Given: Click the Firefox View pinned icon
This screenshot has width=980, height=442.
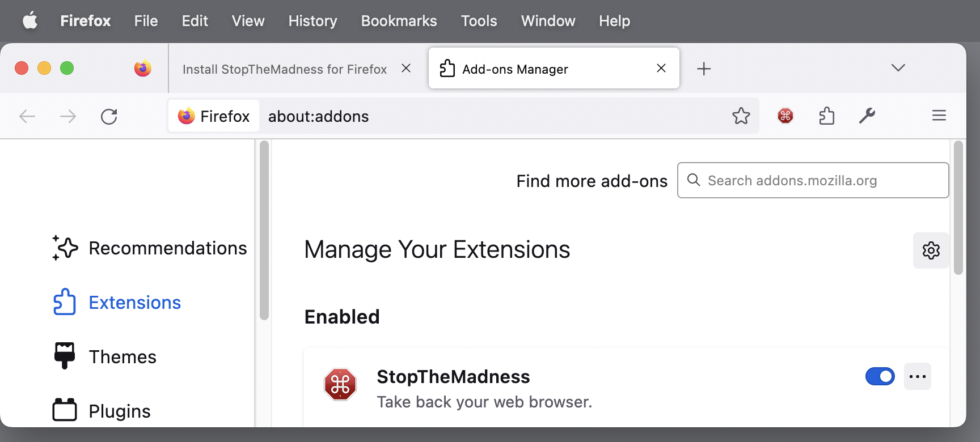Looking at the screenshot, I should 143,69.
